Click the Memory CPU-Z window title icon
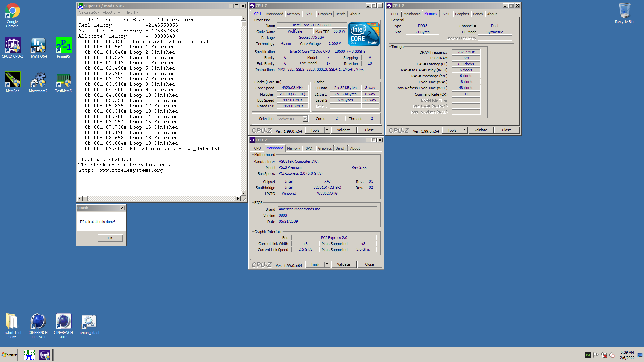 tap(389, 6)
